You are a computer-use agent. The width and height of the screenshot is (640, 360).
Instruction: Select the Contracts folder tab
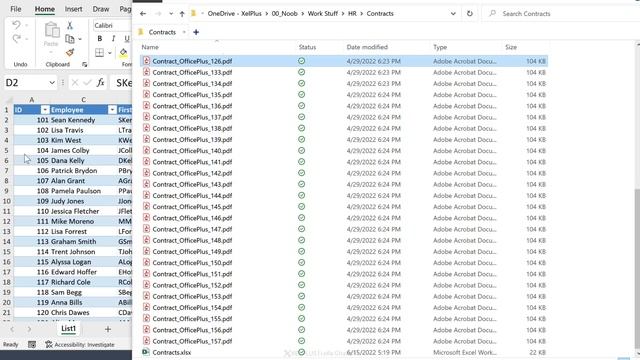[x=162, y=32]
